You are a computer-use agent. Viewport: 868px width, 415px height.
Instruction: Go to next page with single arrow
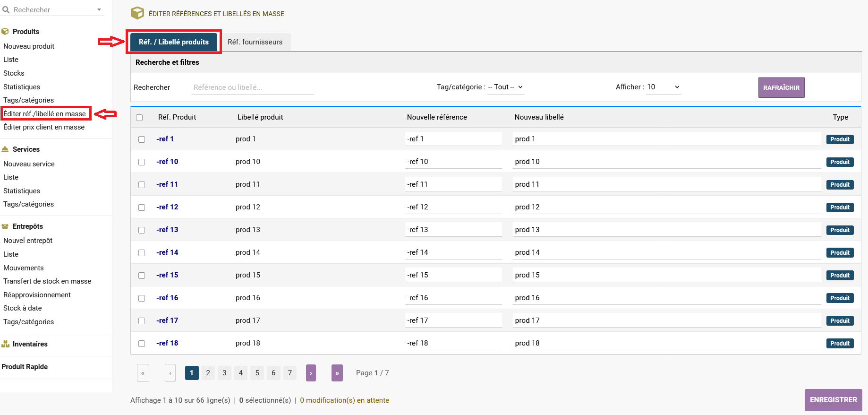click(x=311, y=373)
